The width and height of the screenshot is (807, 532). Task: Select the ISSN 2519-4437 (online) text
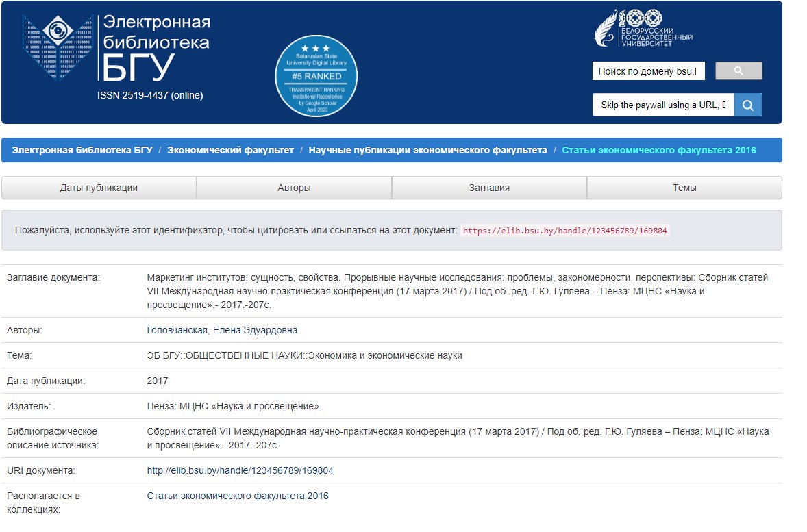point(150,95)
